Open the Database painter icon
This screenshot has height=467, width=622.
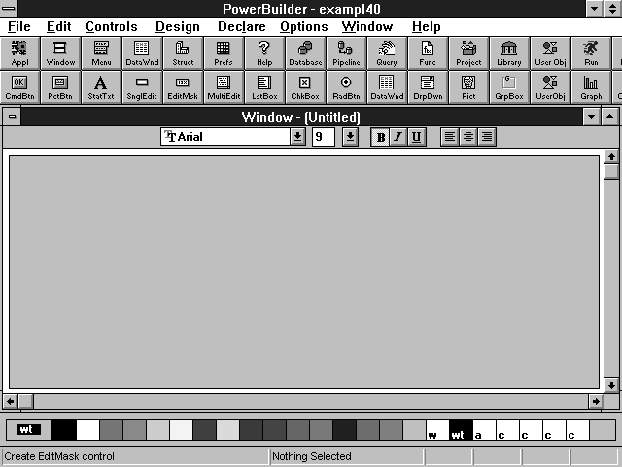pos(305,52)
